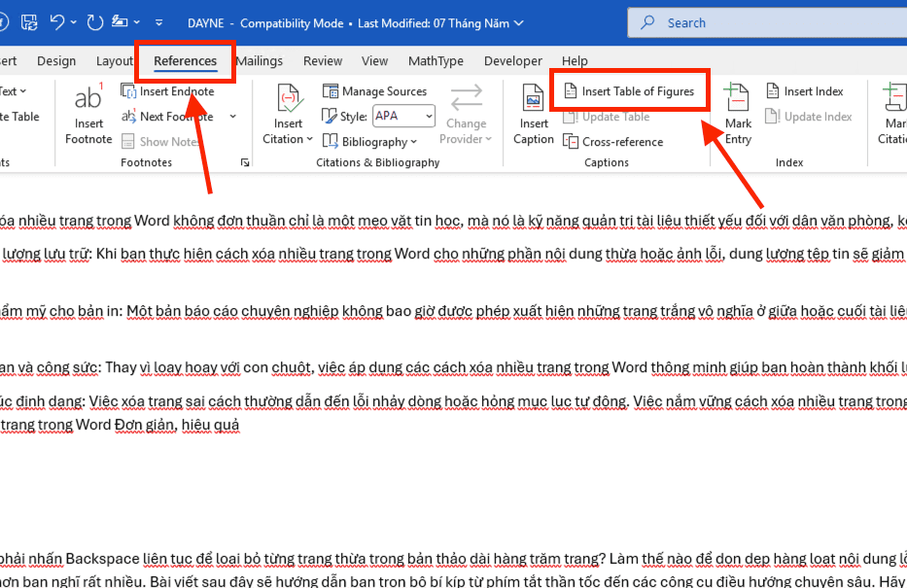Switch to the Developer tab

[513, 60]
